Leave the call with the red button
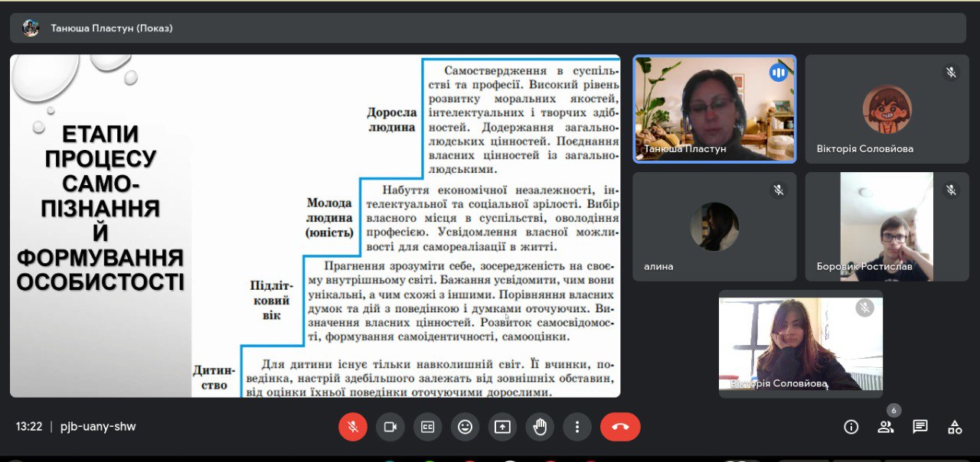 [620, 427]
